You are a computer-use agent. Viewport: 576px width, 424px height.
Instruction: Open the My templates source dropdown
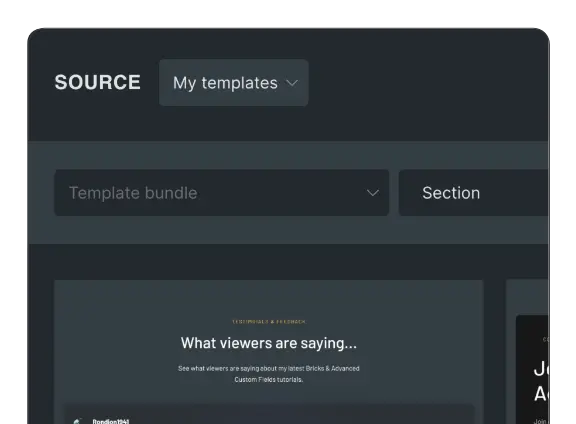click(x=234, y=83)
